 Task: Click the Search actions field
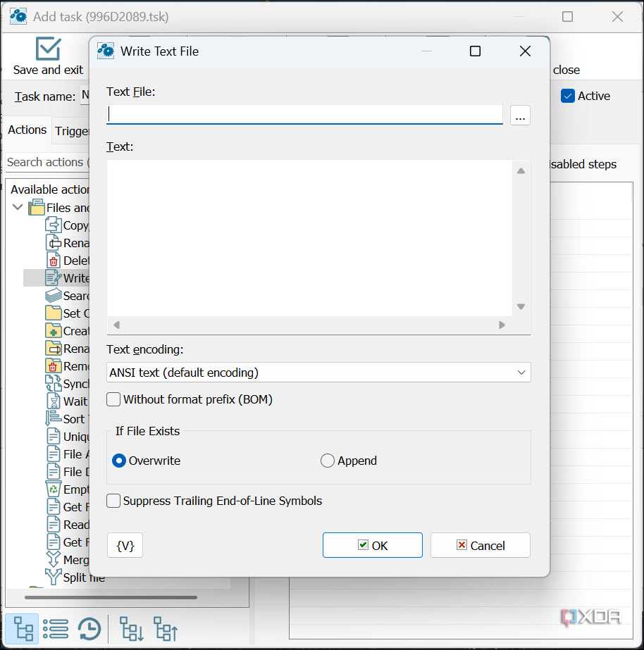pos(47,162)
